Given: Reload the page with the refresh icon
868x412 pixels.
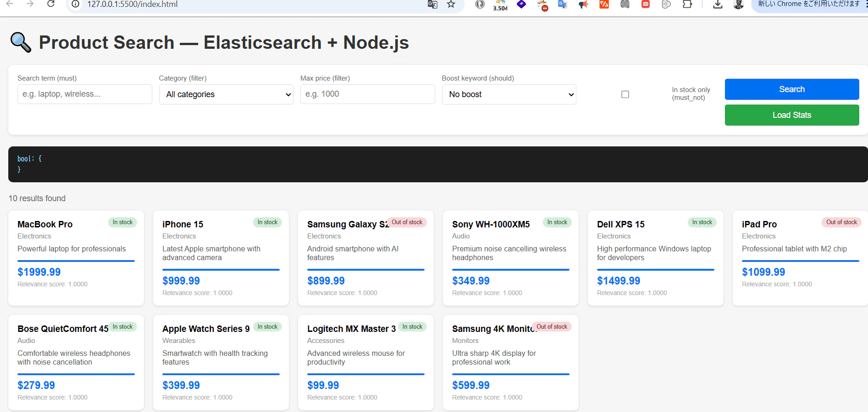Looking at the screenshot, I should click(51, 4).
